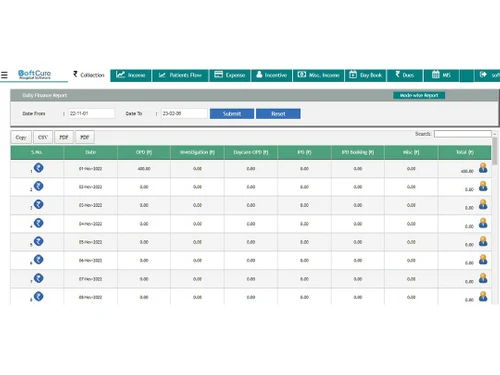Click the rupee icon for 04-Nov-2022

(39, 223)
